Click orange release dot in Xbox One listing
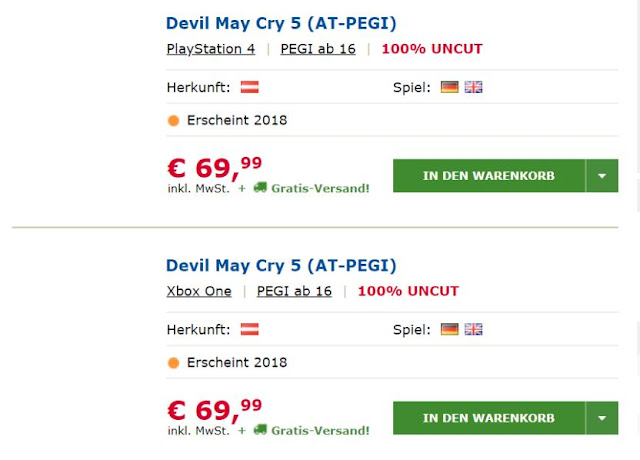Image resolution: width=640 pixels, height=460 pixels. (173, 363)
